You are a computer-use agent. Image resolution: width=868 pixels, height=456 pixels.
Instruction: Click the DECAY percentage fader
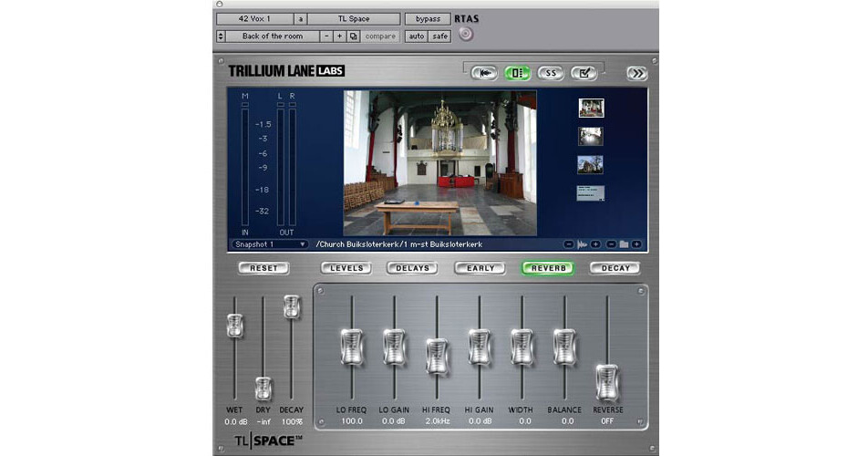pyautogui.click(x=292, y=306)
